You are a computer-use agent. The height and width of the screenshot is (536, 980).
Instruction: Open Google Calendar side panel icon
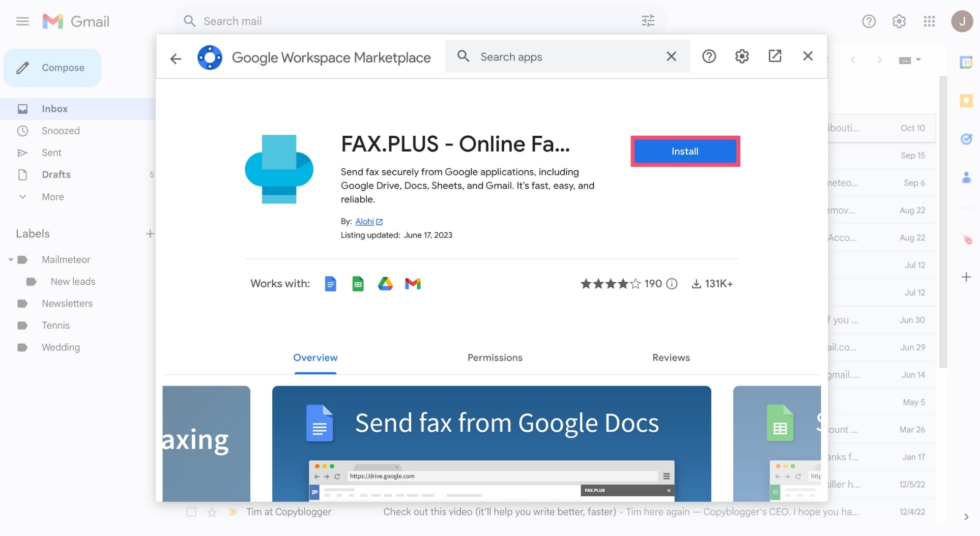pyautogui.click(x=966, y=63)
